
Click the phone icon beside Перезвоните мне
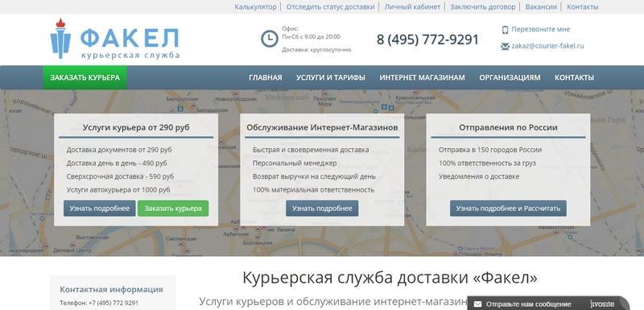pyautogui.click(x=505, y=30)
